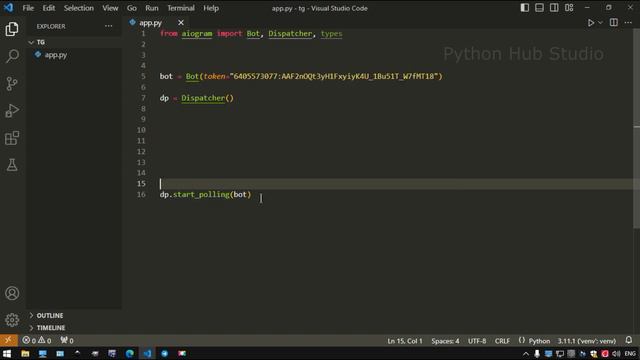The width and height of the screenshot is (640, 360).
Task: Click the Run Python File play button
Action: tap(590, 23)
